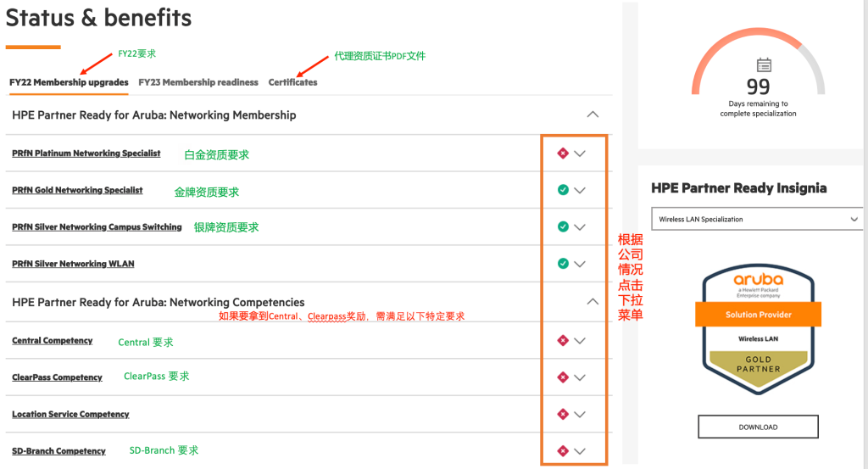Select FY22 Membership upgrades tab
Image resolution: width=868 pixels, height=469 pixels.
pyautogui.click(x=69, y=82)
